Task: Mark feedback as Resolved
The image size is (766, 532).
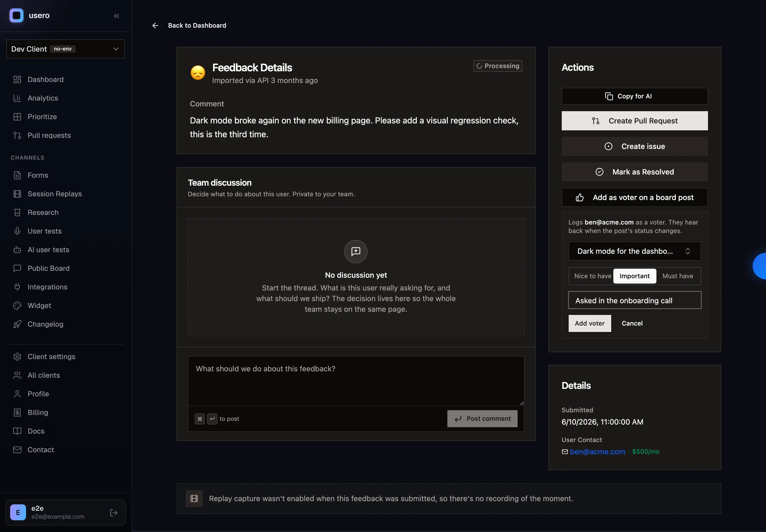Action: point(634,172)
